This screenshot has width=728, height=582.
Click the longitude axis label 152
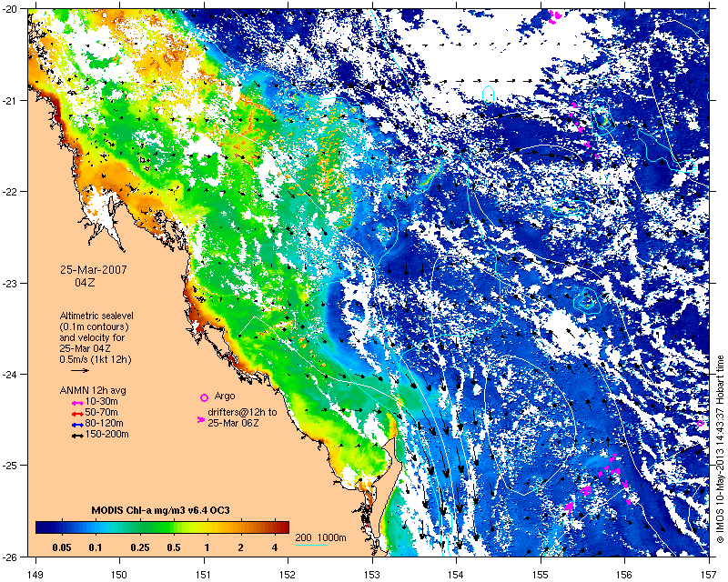288,575
